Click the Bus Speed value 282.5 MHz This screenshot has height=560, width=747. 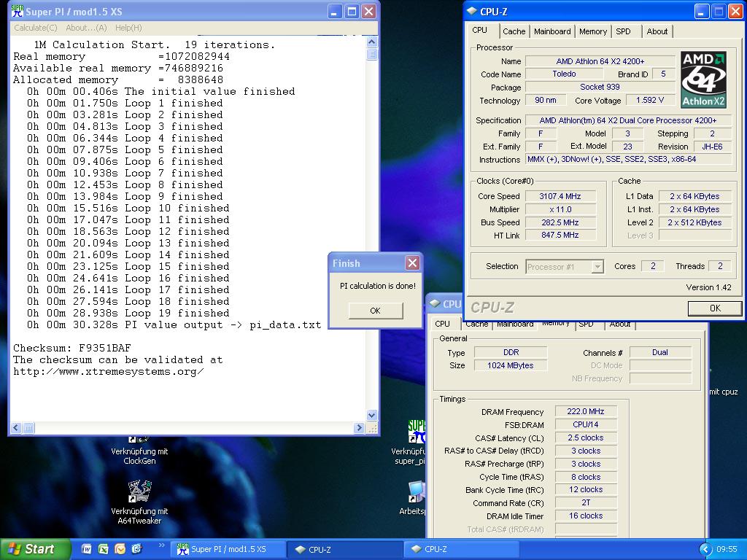(x=560, y=222)
